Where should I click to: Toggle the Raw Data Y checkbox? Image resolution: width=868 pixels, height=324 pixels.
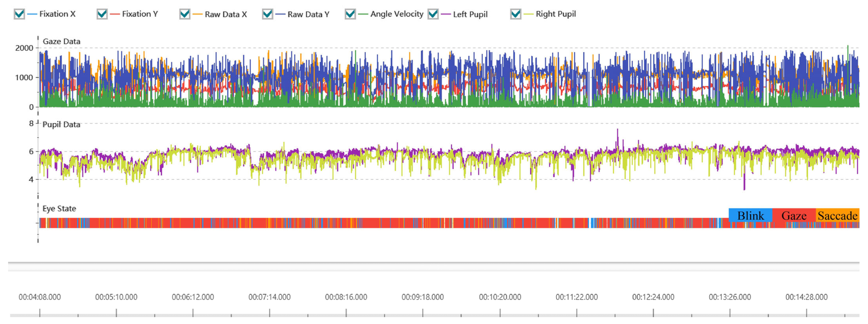pyautogui.click(x=268, y=14)
